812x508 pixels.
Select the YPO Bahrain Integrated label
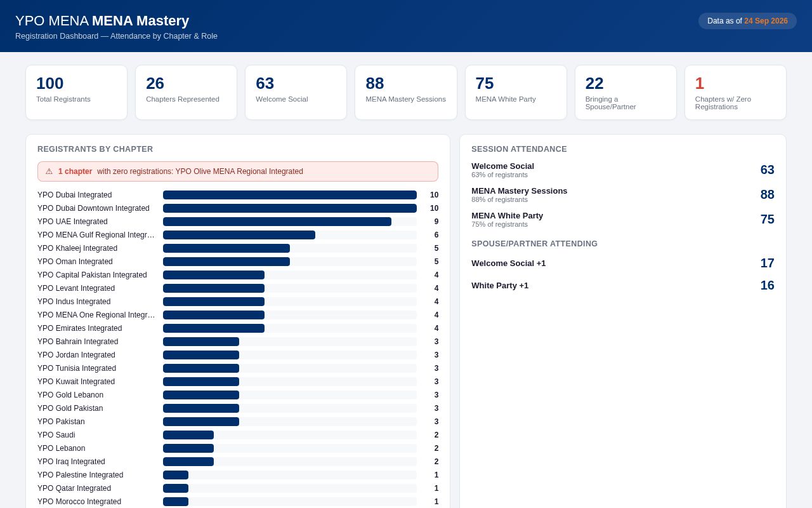pos(77,342)
